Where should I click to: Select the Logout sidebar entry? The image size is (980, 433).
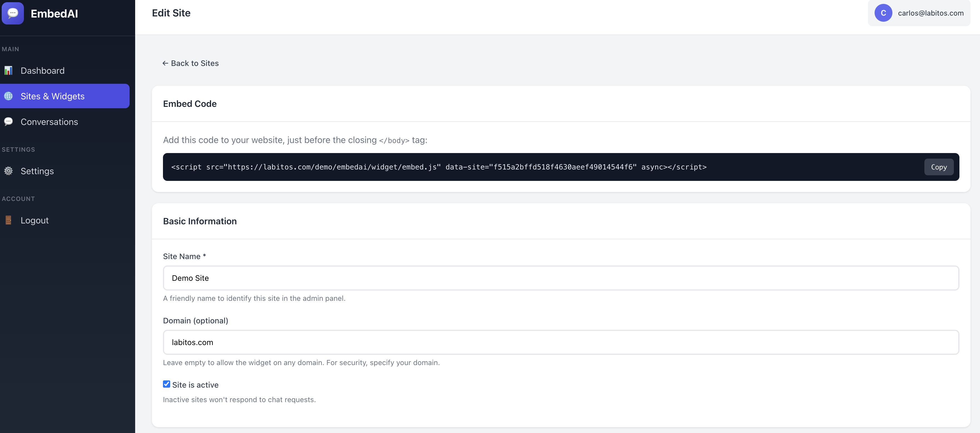click(34, 220)
